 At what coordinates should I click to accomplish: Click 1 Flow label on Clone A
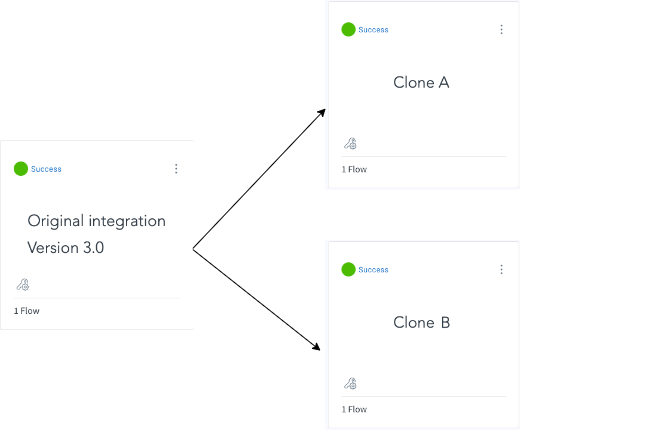[354, 169]
